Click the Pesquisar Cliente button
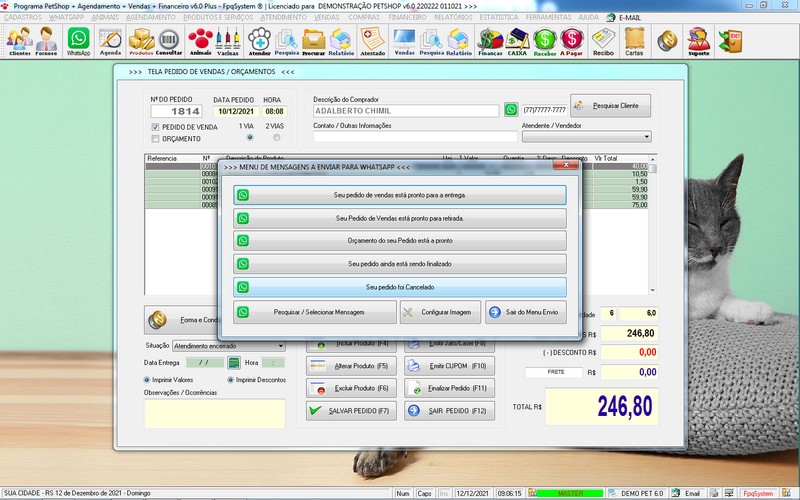Viewport: 800px width, 500px height. click(x=610, y=106)
